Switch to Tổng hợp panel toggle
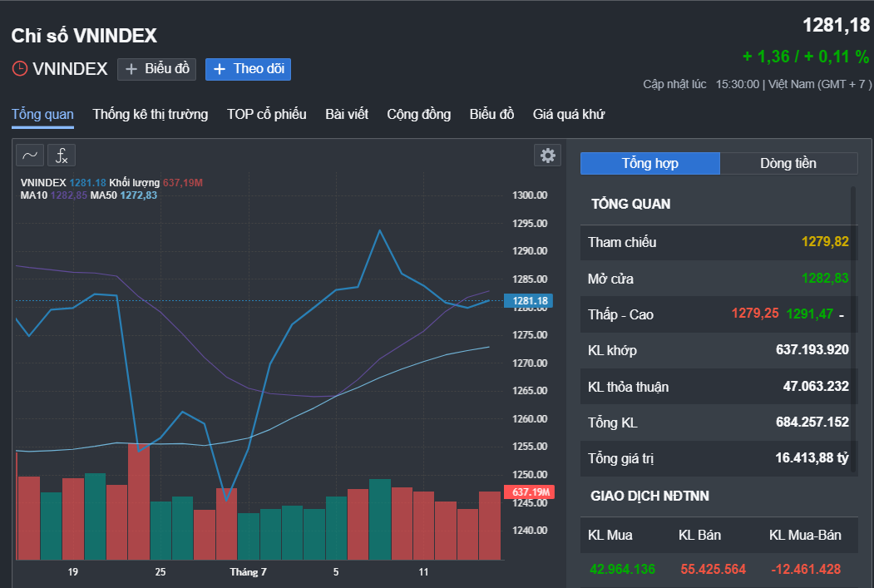 point(650,163)
